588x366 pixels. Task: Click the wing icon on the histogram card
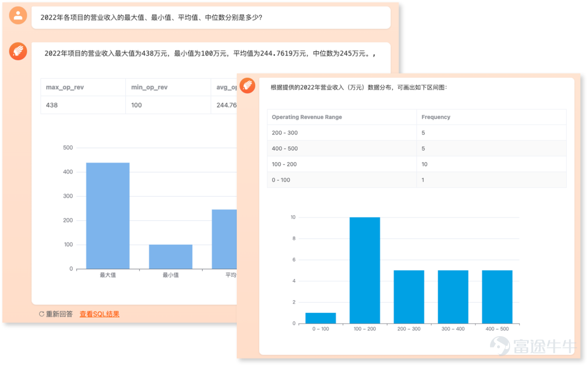click(x=248, y=85)
